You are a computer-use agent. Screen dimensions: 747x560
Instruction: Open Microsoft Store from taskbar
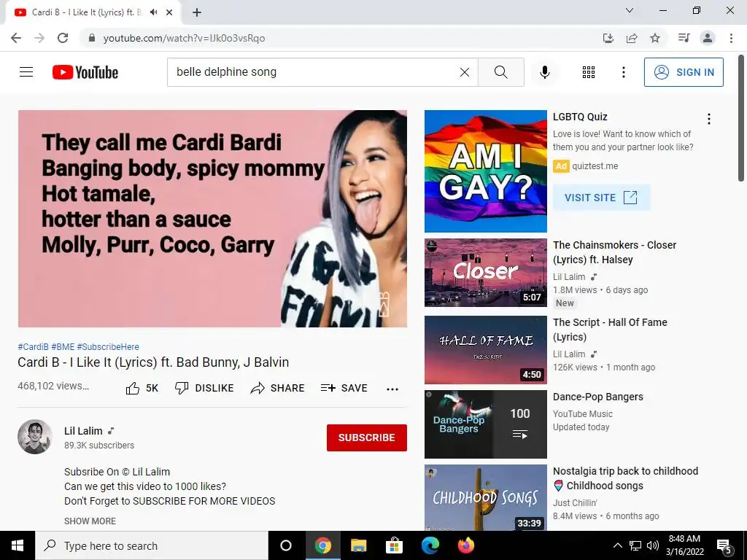point(394,545)
